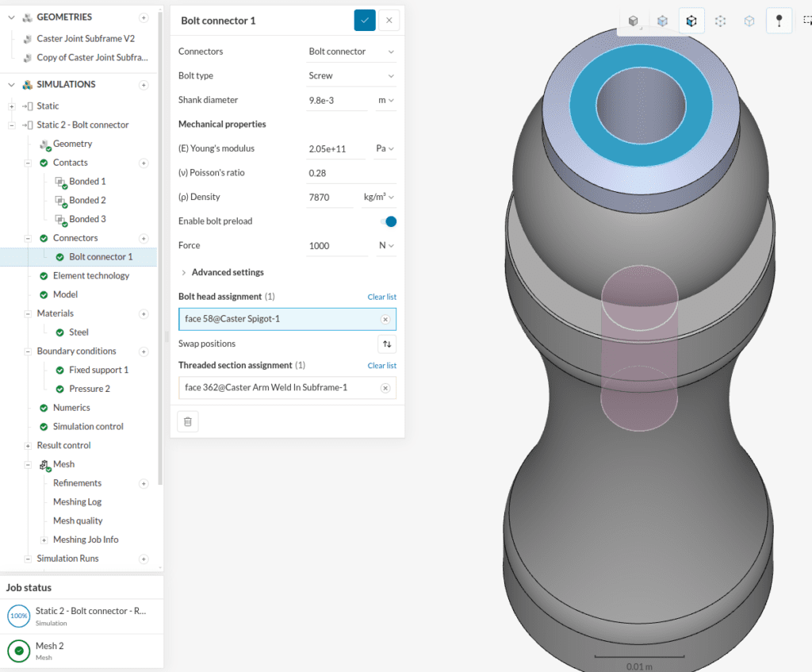This screenshot has width=812, height=672.
Task: Click Clear list for Bolt head assignment
Action: tap(381, 297)
